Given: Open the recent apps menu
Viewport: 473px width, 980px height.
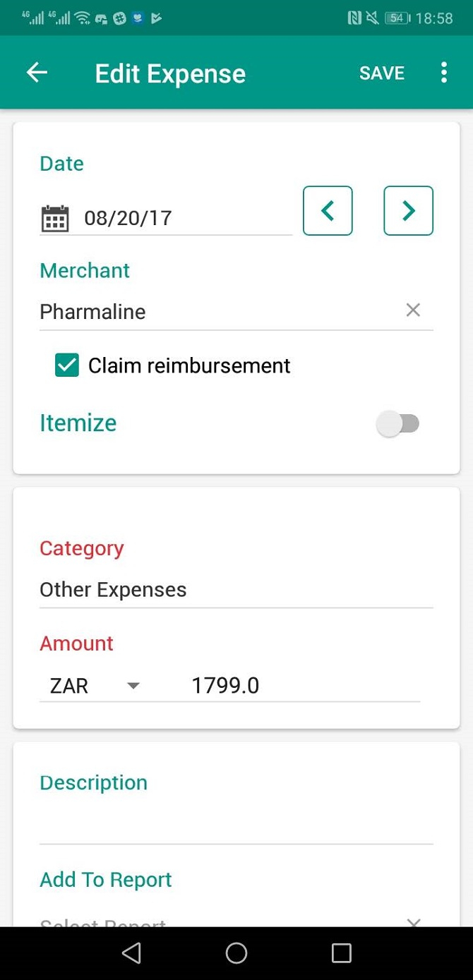Looking at the screenshot, I should tap(342, 952).
